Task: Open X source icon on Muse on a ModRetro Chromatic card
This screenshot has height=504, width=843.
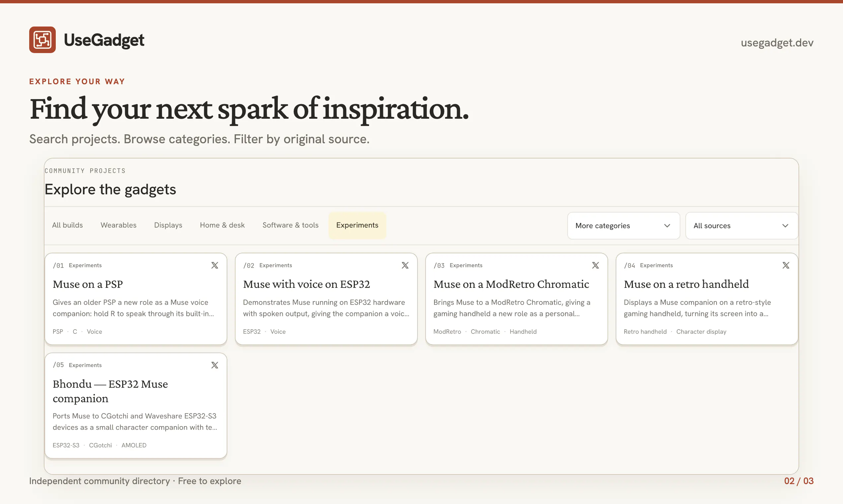Action: [595, 265]
